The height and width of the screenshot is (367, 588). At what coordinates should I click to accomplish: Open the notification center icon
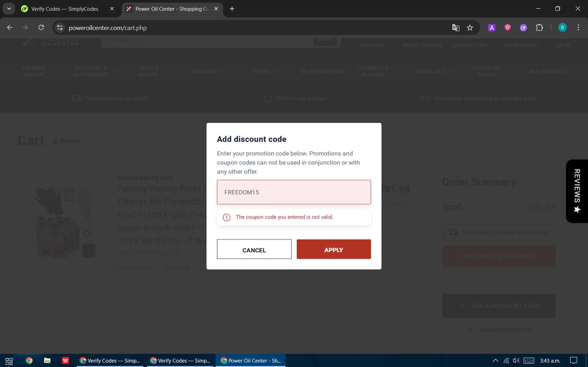click(573, 361)
